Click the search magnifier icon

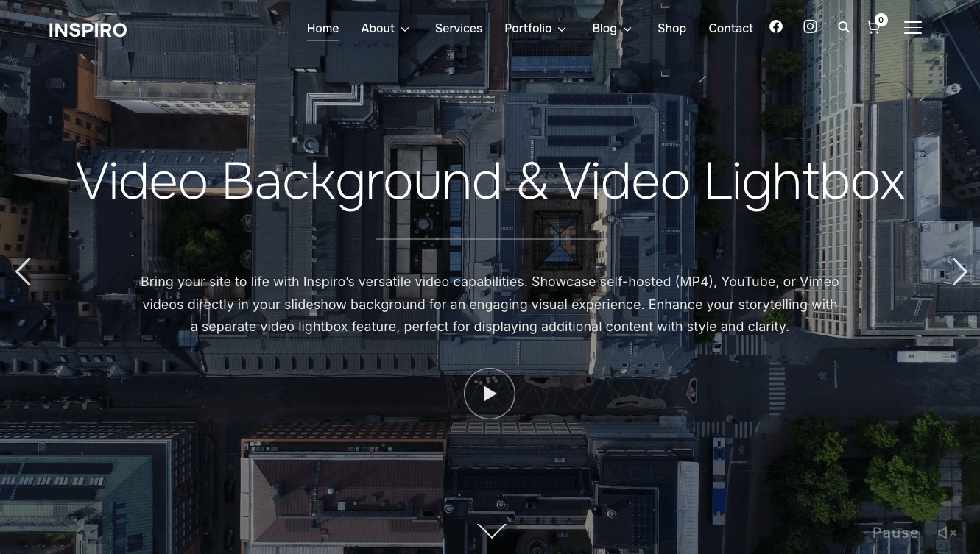844,28
